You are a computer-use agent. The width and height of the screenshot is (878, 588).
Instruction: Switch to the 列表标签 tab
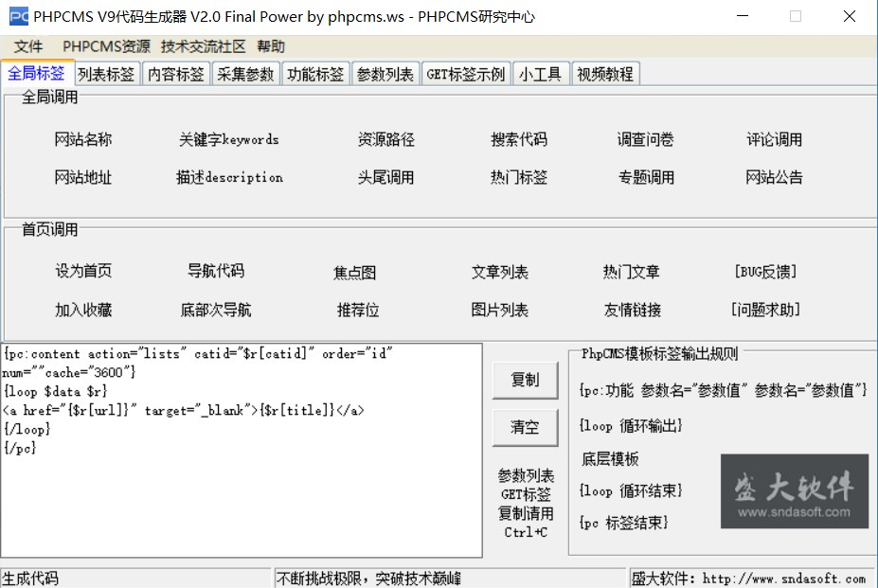click(106, 74)
